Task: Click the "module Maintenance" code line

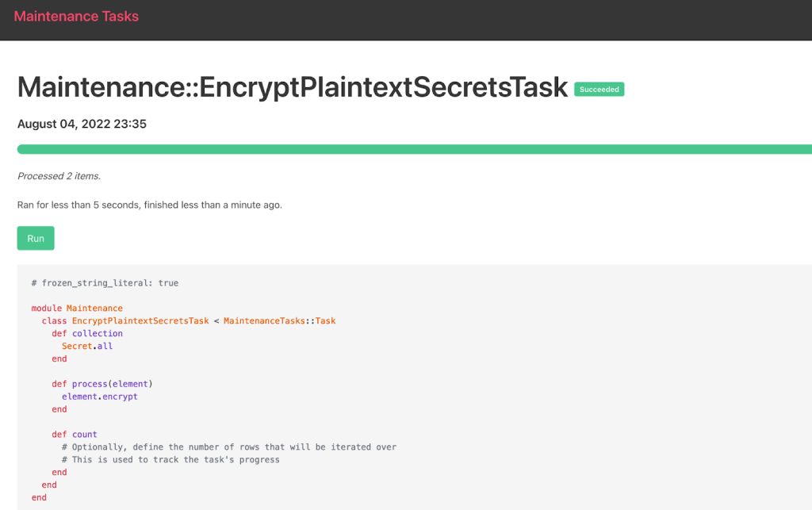Action: click(77, 308)
